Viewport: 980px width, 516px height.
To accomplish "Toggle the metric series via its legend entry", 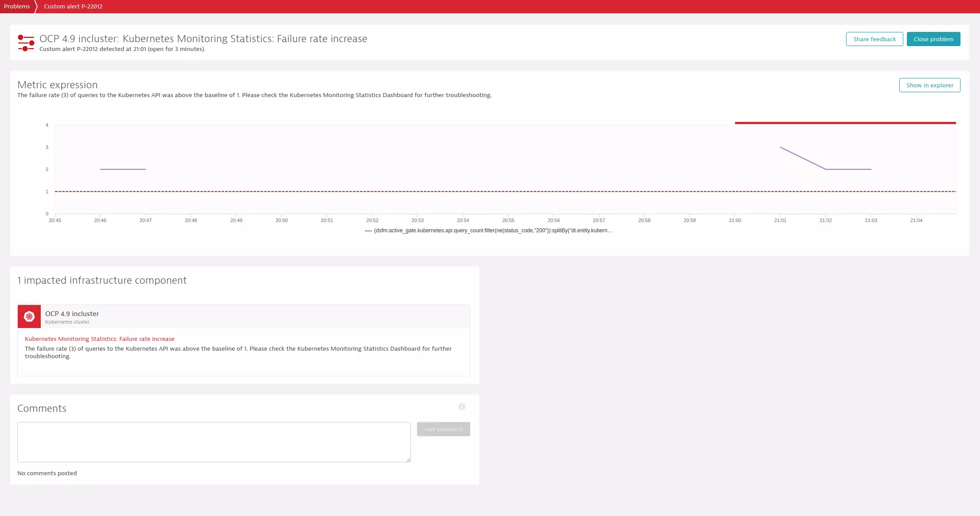I will pos(488,231).
